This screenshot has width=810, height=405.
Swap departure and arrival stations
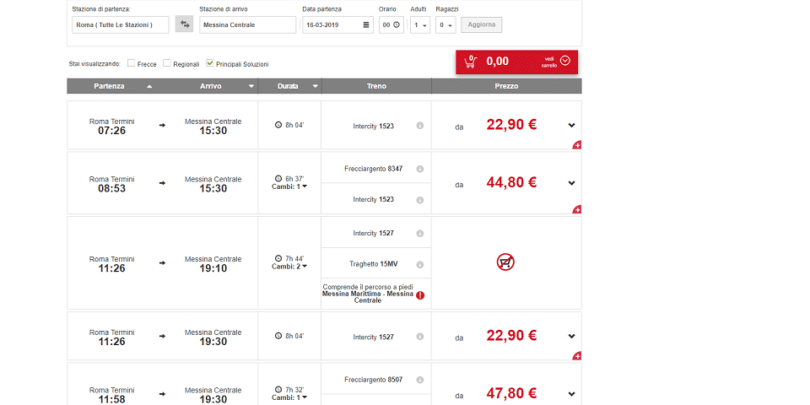pyautogui.click(x=184, y=24)
